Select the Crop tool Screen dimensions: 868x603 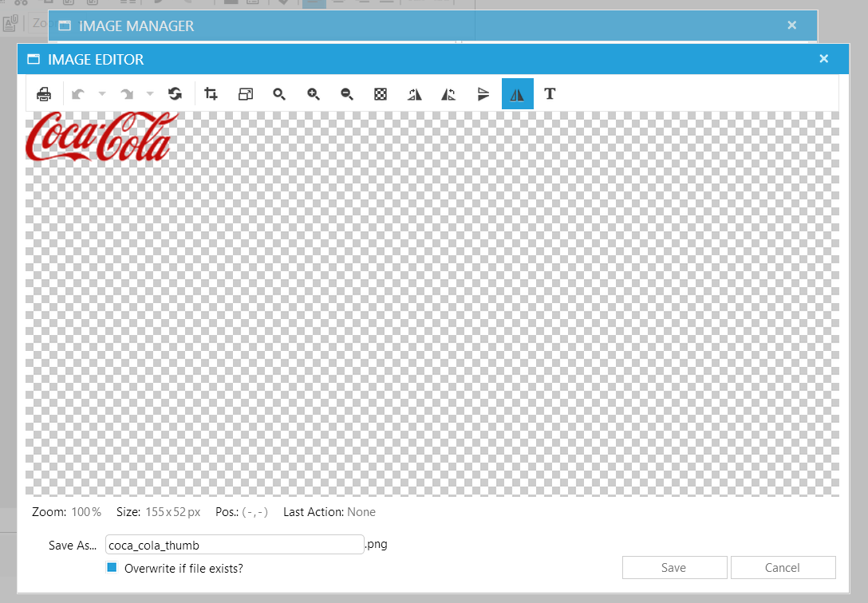(x=211, y=94)
